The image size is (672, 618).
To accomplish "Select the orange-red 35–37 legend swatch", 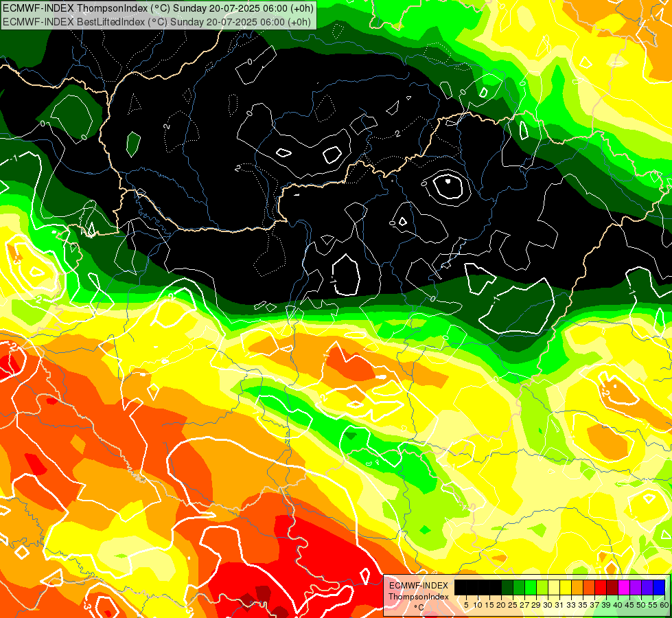I will click(x=589, y=588).
